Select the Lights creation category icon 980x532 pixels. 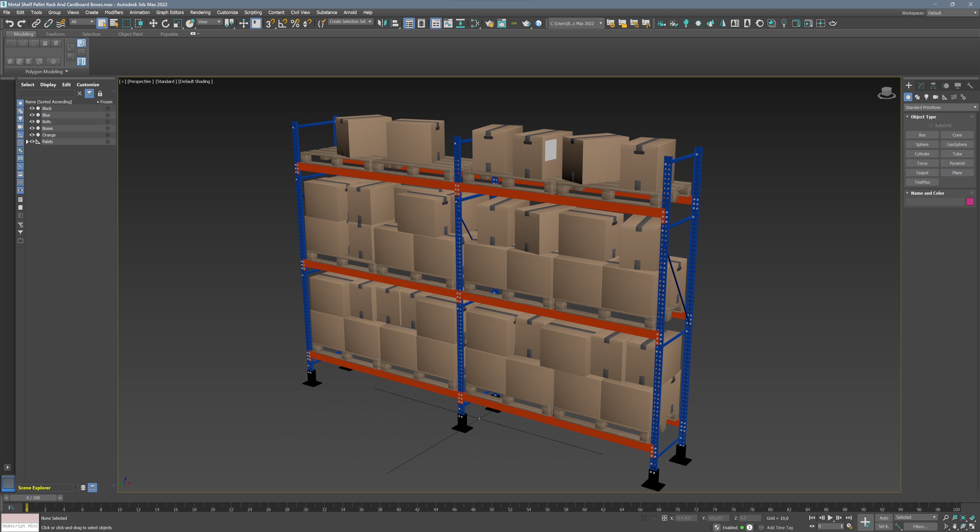tap(926, 97)
